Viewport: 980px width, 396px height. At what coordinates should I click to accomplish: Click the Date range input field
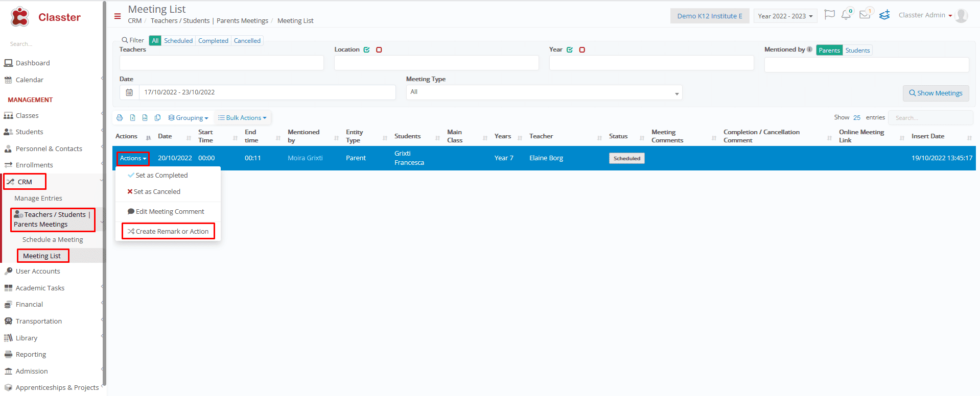[x=267, y=92]
